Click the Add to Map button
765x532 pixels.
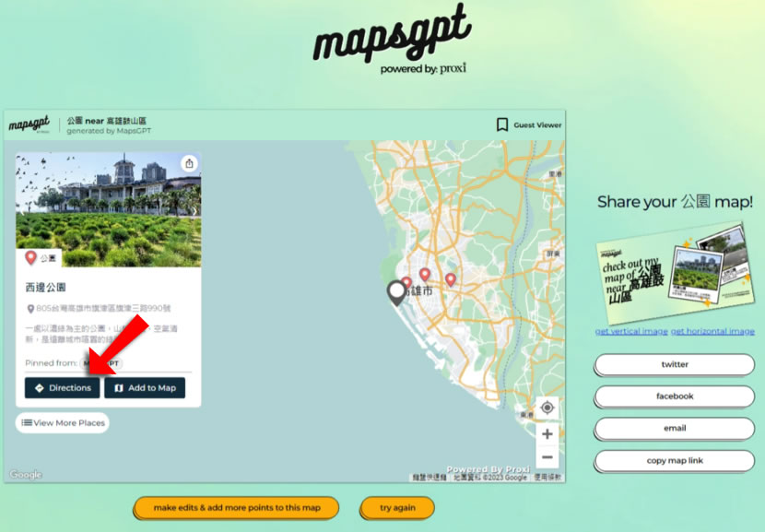[x=145, y=388]
